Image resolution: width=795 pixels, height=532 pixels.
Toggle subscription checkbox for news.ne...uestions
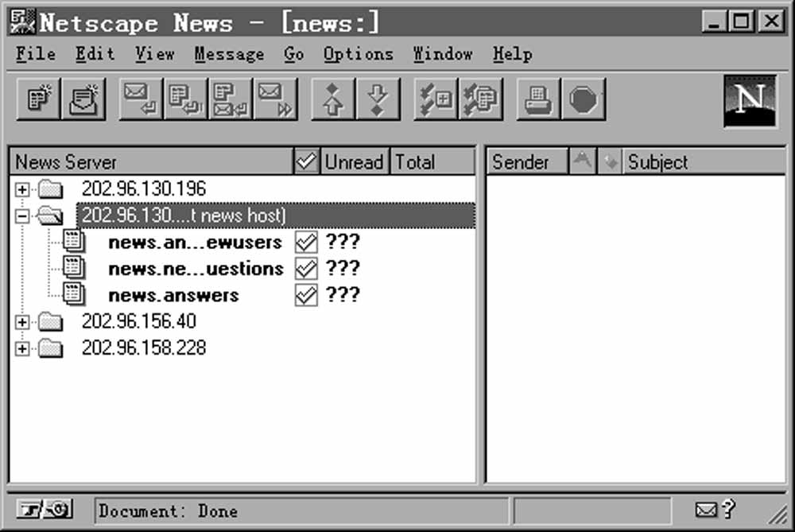(306, 268)
